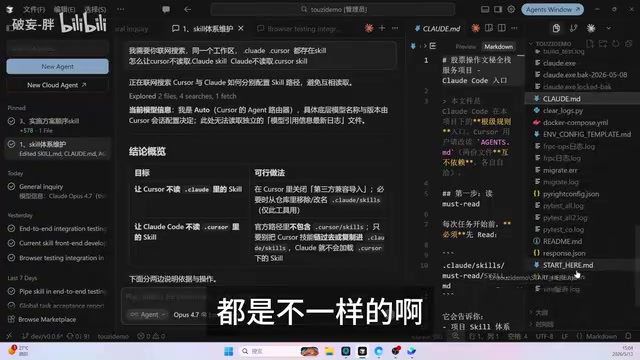This screenshot has width=640, height=360.
Task: Click refresh explorer icon
Action: coord(616,43)
